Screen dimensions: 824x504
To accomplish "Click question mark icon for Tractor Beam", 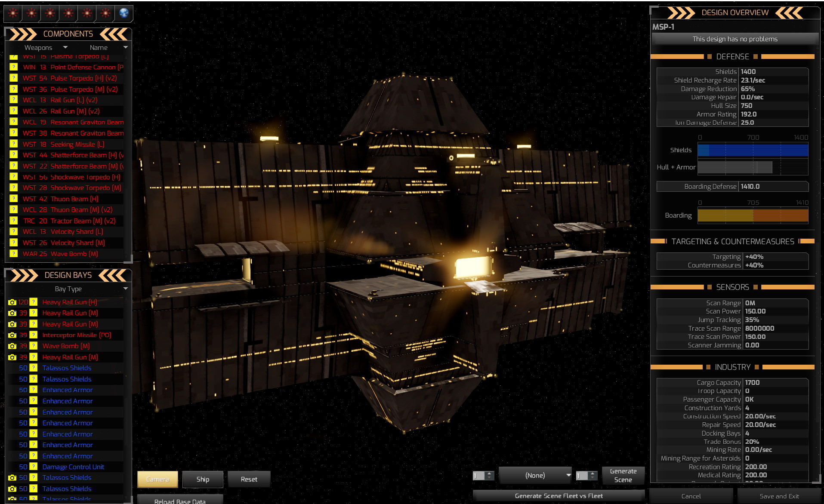I will 14,221.
